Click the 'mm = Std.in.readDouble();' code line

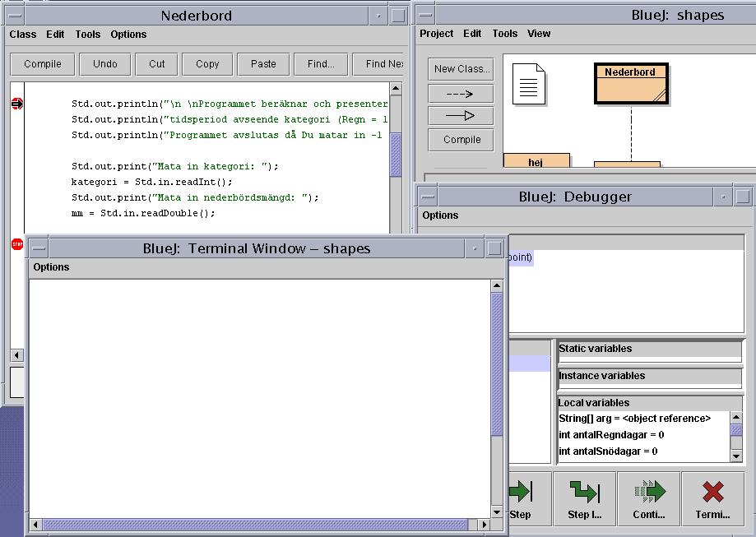pyautogui.click(x=143, y=213)
